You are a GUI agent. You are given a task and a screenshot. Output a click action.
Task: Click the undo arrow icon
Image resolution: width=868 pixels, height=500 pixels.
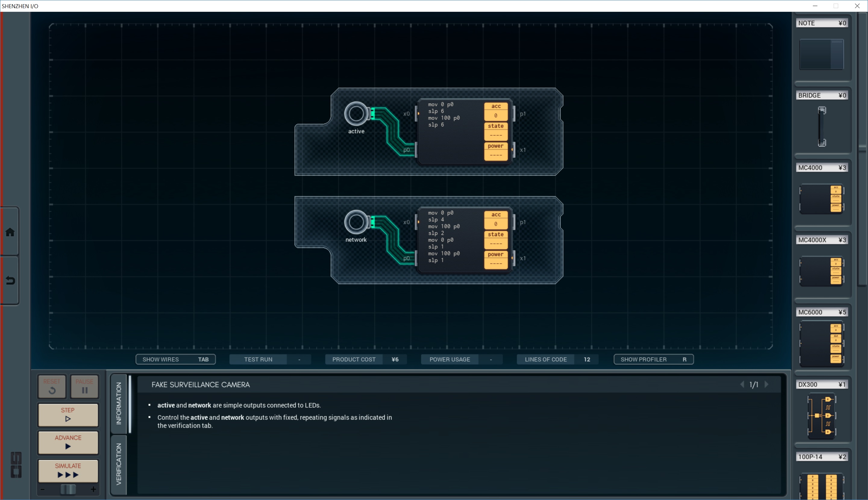click(10, 281)
